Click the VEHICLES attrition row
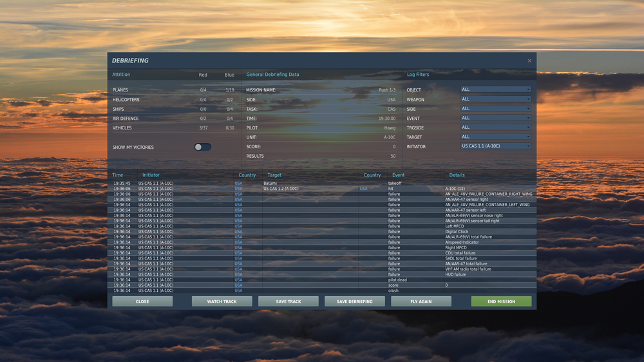The width and height of the screenshot is (644, 362). [x=174, y=128]
